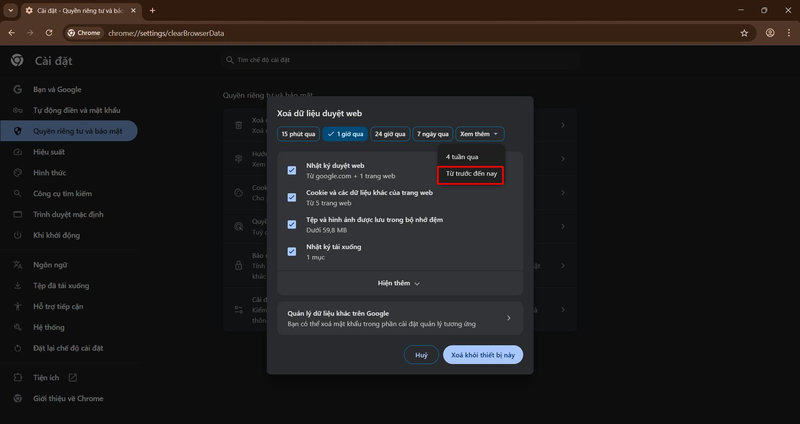The width and height of the screenshot is (800, 424).
Task: Open Quản lý dữ liệu khác trên Google
Action: tap(400, 318)
